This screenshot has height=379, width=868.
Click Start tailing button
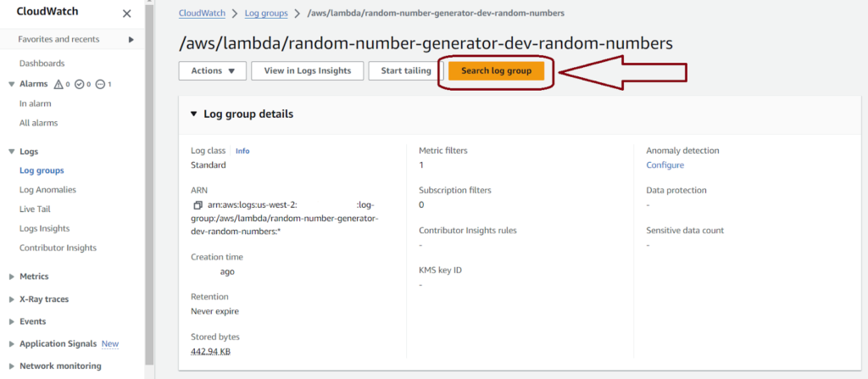point(406,71)
